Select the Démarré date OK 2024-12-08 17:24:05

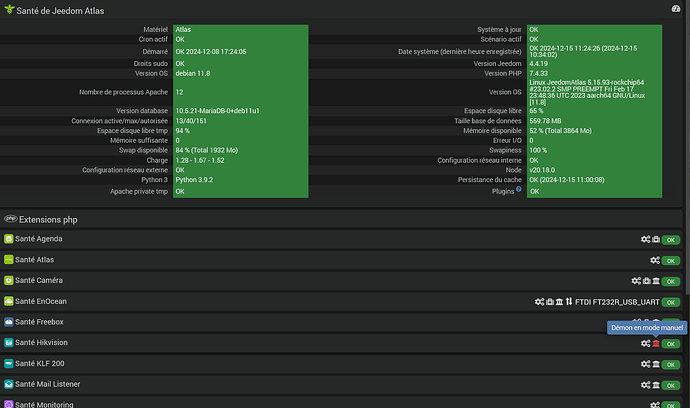coord(211,51)
